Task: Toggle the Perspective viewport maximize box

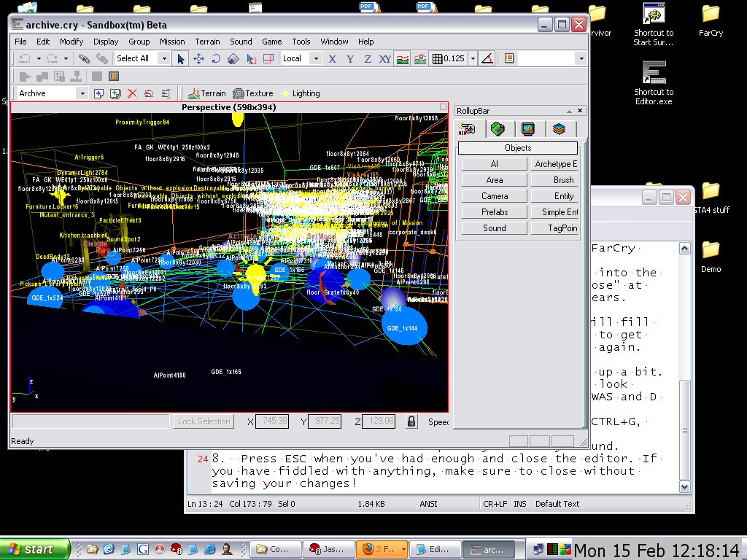Action: (443, 107)
